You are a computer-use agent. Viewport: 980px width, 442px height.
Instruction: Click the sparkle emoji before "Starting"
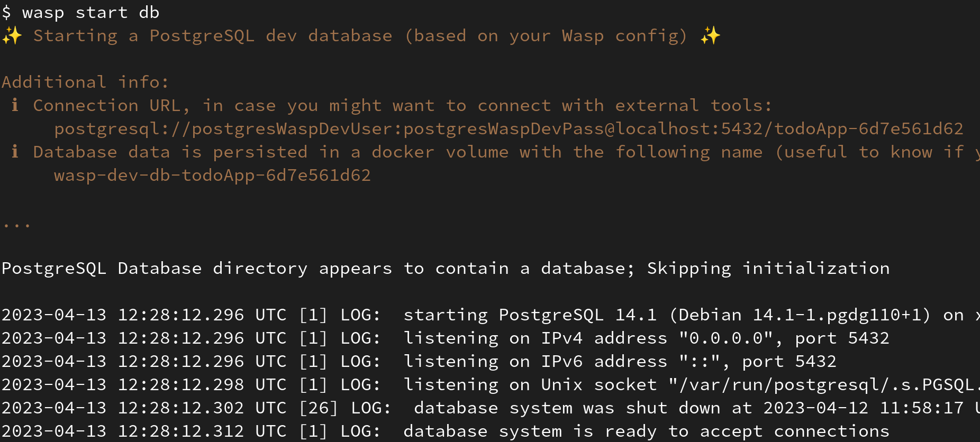coord(12,36)
